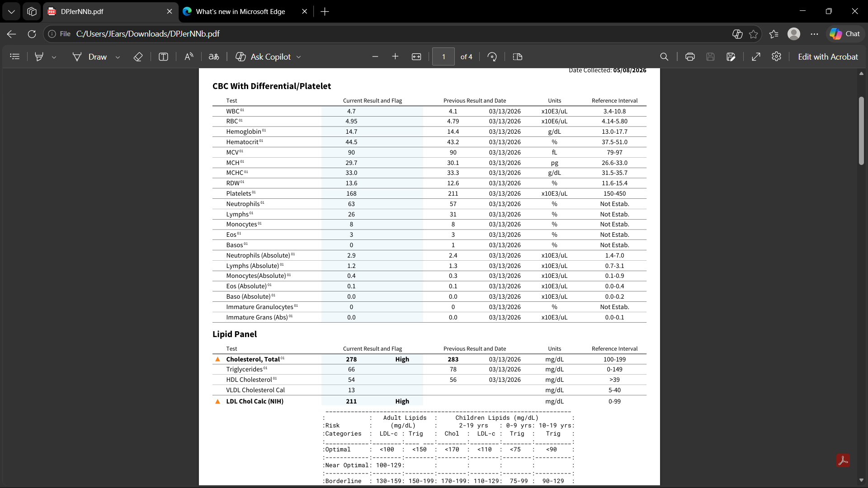Toggle Page view layout
Image resolution: width=868 pixels, height=488 pixels.
tap(518, 57)
